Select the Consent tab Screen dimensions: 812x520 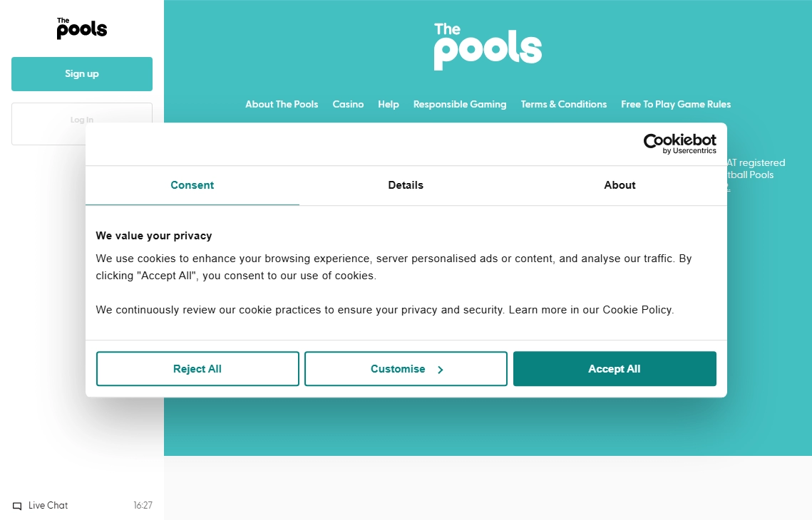(x=192, y=185)
